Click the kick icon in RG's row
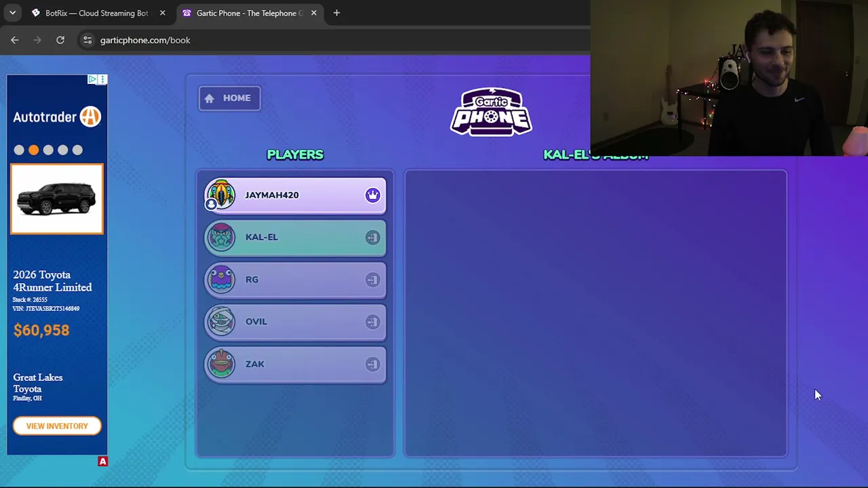The height and width of the screenshot is (488, 868). click(x=372, y=280)
